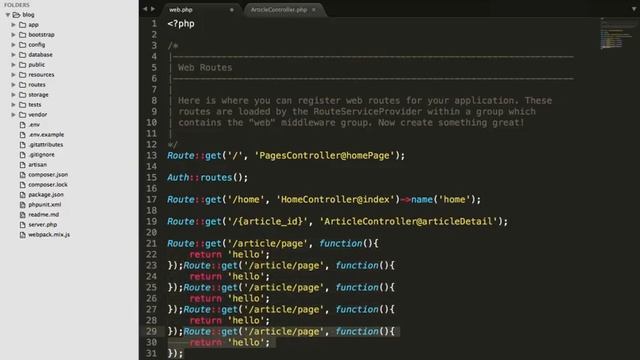Select the routes folder label
Image resolution: width=640 pixels, height=360 pixels.
(x=37, y=85)
